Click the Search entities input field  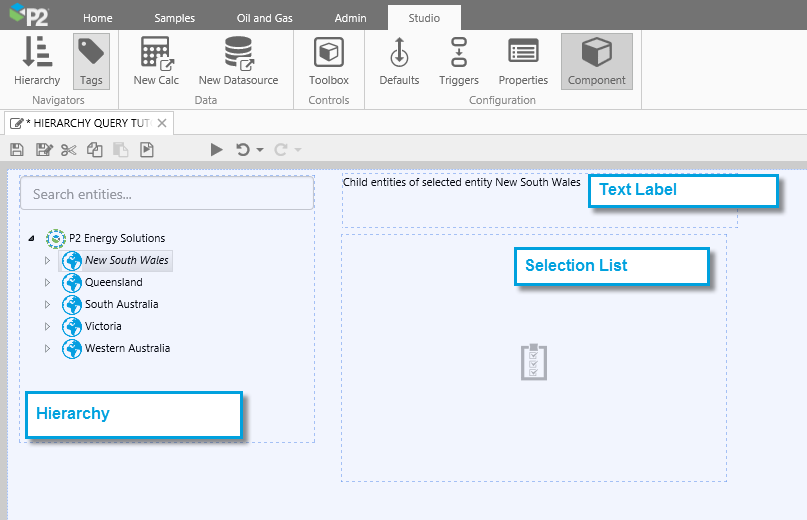[x=167, y=194]
